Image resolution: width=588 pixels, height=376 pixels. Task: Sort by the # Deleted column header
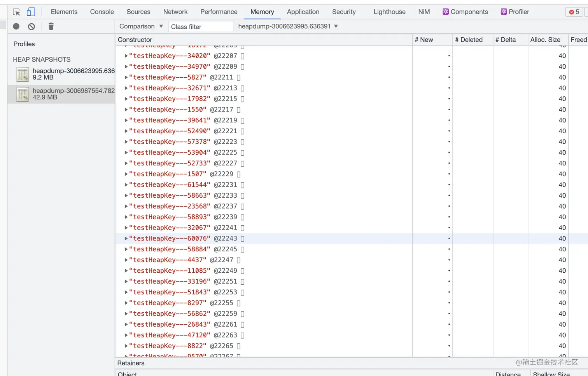[472, 40]
